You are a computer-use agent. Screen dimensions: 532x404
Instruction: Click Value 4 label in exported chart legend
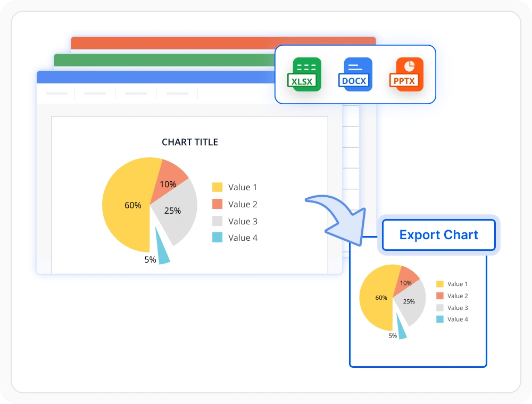tap(458, 319)
